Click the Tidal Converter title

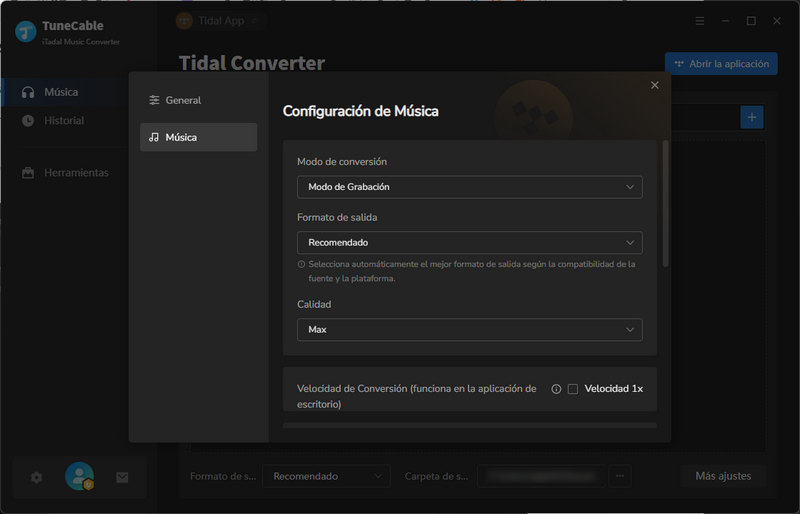coord(252,63)
